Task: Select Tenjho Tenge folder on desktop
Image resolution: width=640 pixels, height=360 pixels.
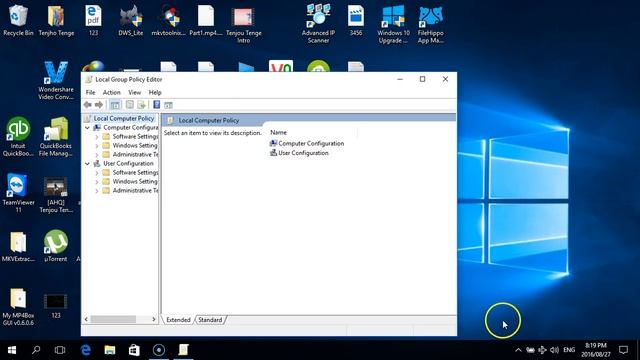Action: pos(56,20)
